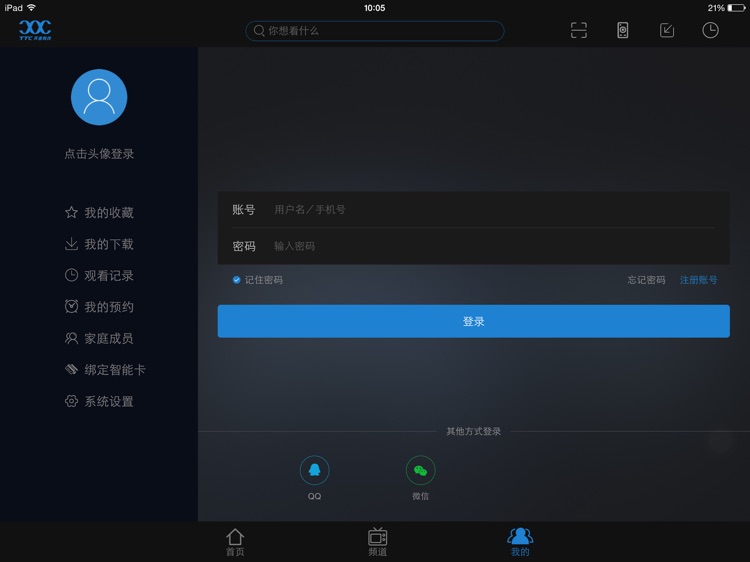
Task: Open 我的下载 downloads
Action: (99, 244)
